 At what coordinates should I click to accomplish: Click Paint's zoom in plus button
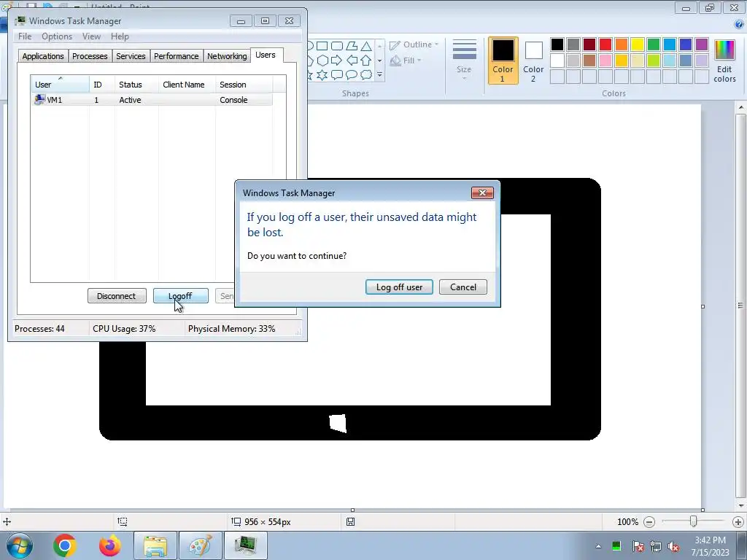click(x=738, y=522)
